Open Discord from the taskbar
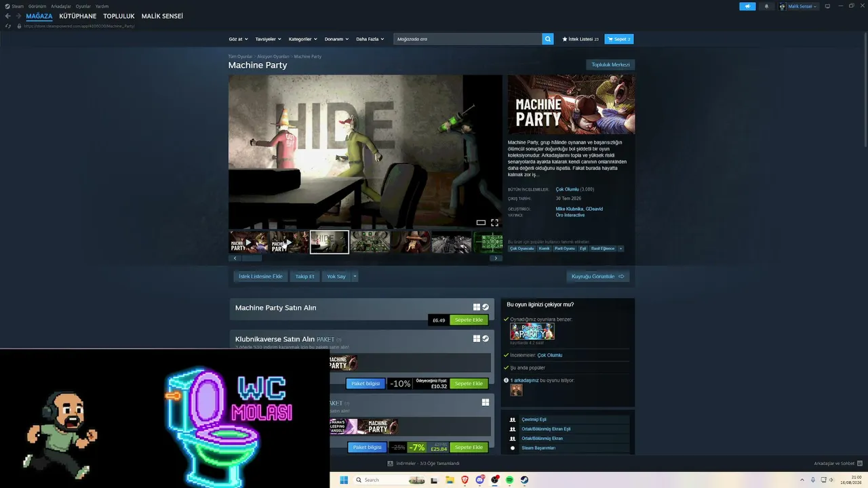The width and height of the screenshot is (868, 488). [x=480, y=480]
